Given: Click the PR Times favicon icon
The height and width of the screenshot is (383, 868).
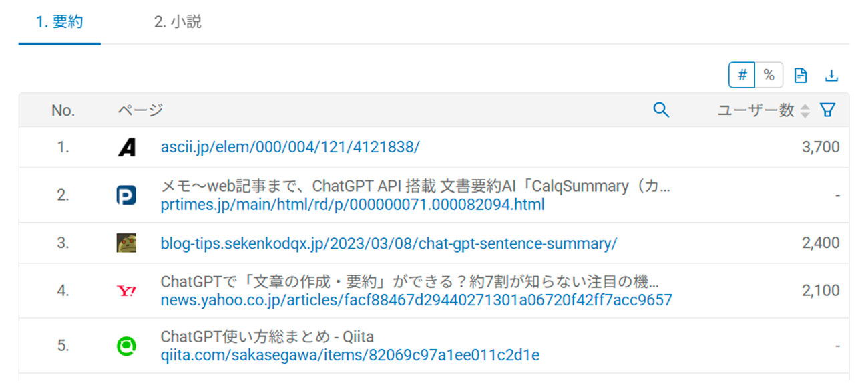Looking at the screenshot, I should tap(126, 195).
